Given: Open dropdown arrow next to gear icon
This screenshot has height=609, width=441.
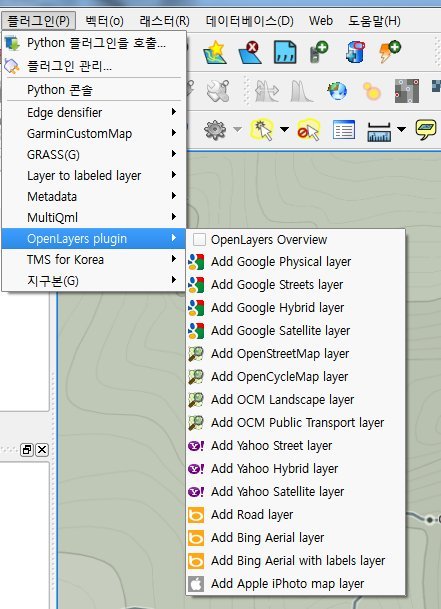Looking at the screenshot, I should (x=237, y=129).
